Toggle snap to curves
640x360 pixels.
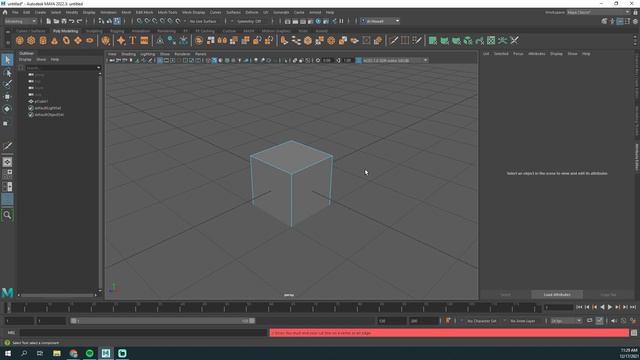[x=147, y=21]
